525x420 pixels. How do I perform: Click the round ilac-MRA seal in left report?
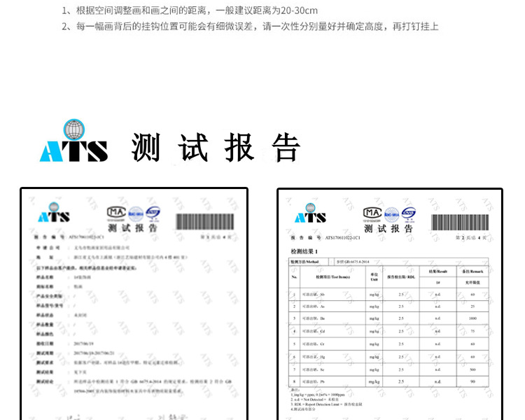point(136,213)
